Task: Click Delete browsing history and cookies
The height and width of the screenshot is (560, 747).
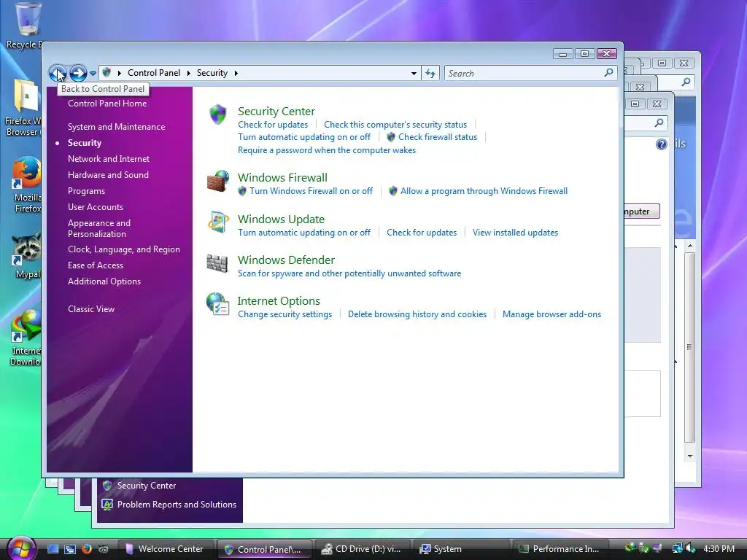Action: pyautogui.click(x=417, y=314)
